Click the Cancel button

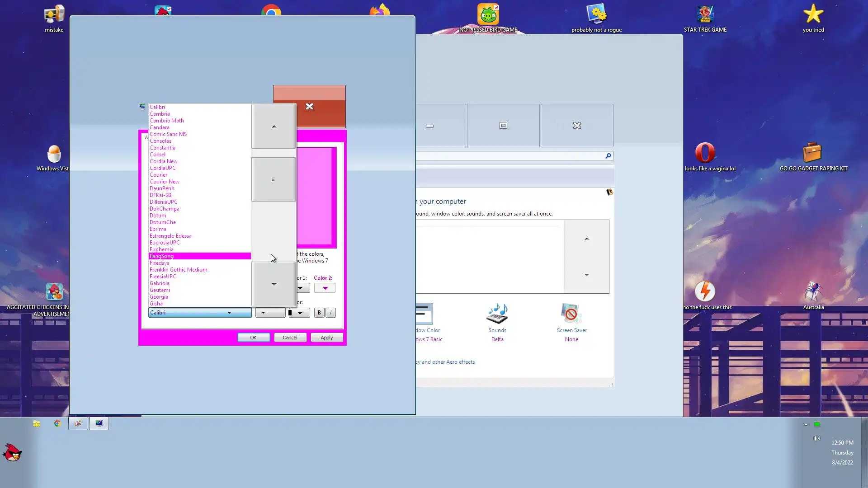pyautogui.click(x=290, y=338)
